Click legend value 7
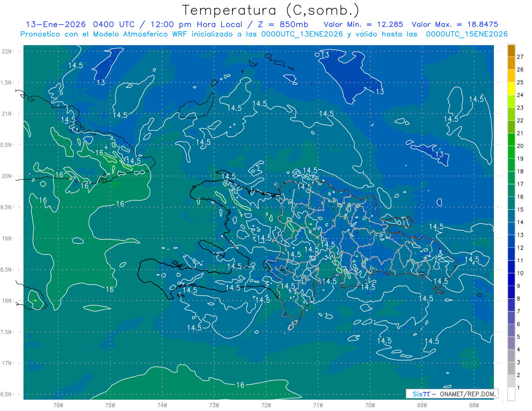The image size is (532, 411). [x=519, y=312]
